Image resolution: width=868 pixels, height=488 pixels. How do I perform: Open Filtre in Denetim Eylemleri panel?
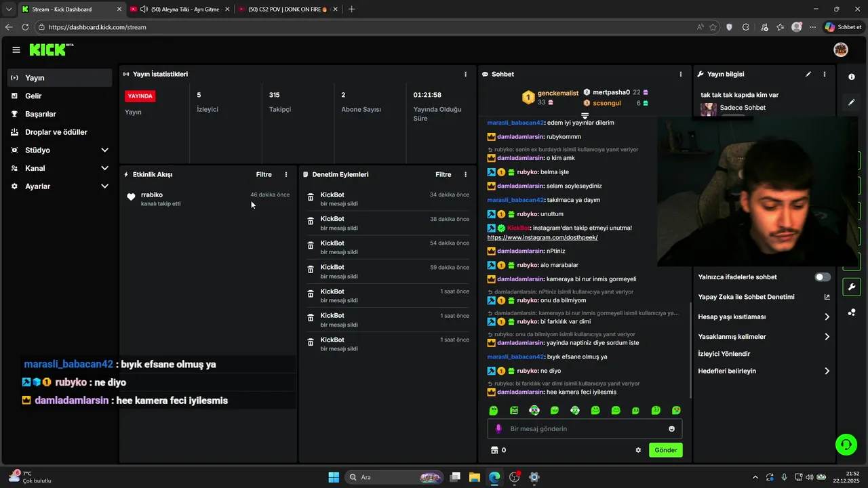tap(443, 174)
